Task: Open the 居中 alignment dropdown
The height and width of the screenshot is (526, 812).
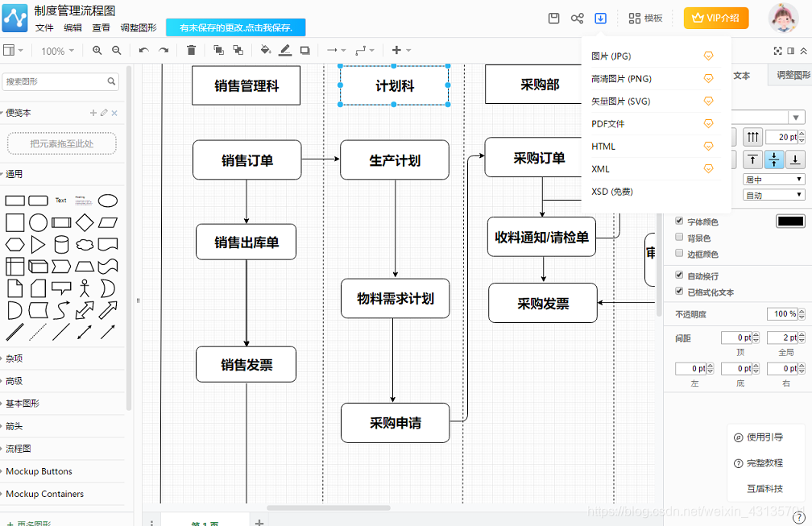Action: tap(774, 178)
